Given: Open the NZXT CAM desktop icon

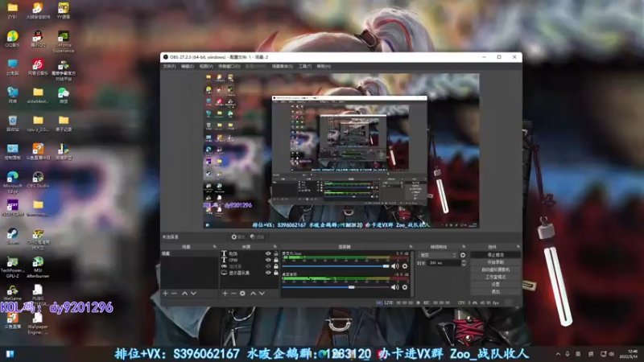Looking at the screenshot, I should 12,208.
